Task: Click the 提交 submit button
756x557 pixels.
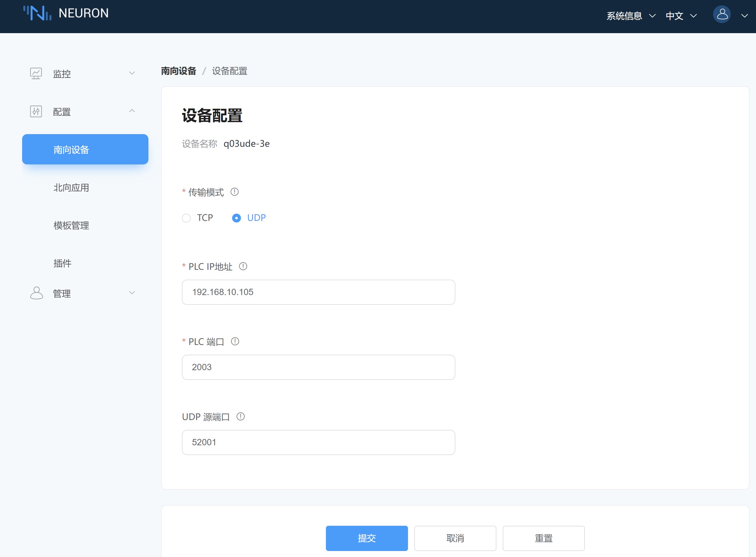Action: pos(366,538)
